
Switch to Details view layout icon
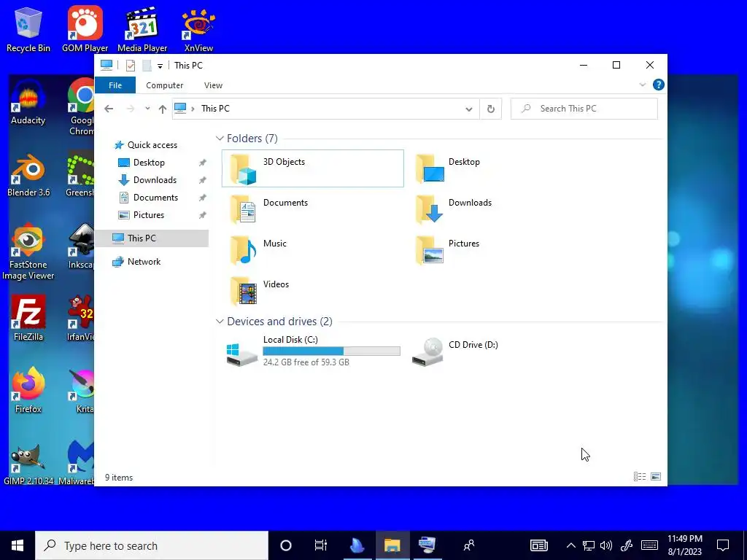click(639, 477)
